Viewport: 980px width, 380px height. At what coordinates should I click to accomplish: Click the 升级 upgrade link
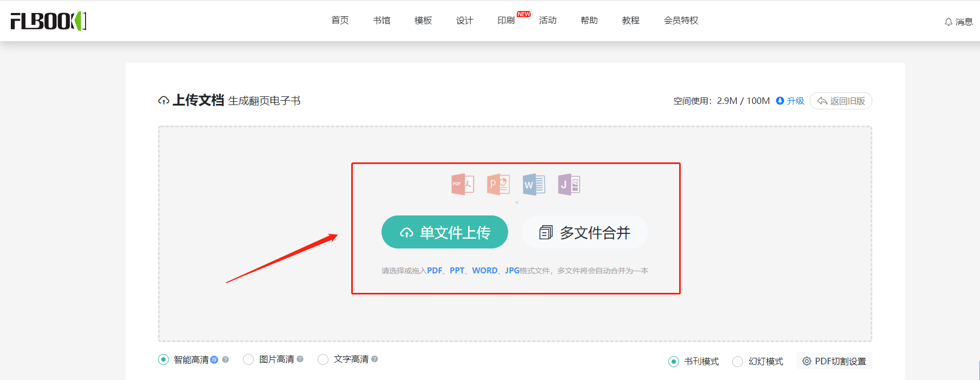[795, 101]
